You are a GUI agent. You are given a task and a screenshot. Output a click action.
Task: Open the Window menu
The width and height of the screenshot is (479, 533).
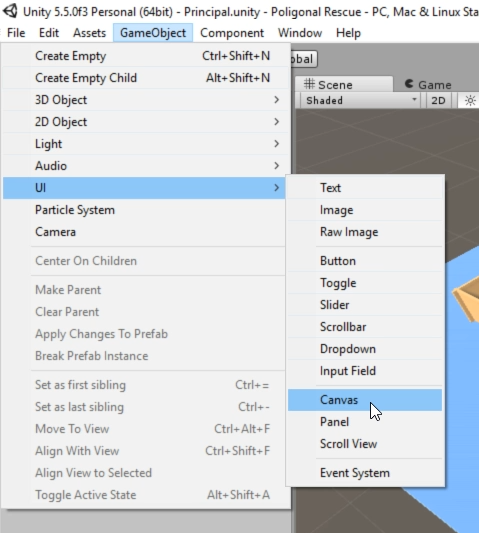(x=300, y=33)
